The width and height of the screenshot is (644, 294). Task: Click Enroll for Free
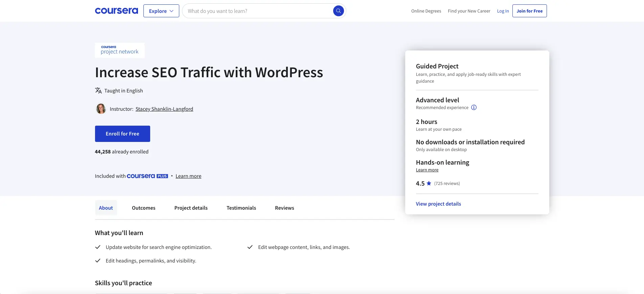click(x=122, y=134)
